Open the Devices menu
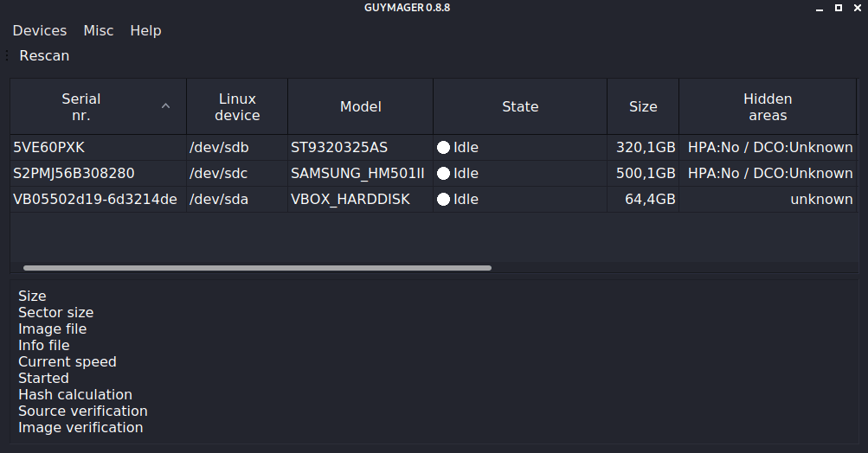This screenshot has width=868, height=453. 40,30
